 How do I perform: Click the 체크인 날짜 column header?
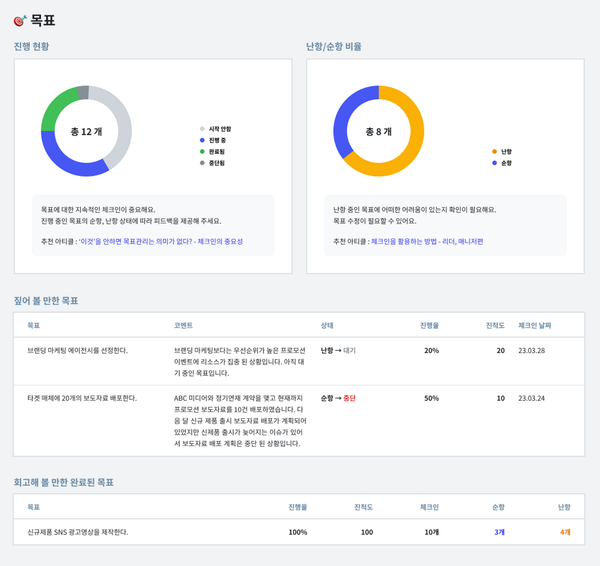(x=535, y=326)
